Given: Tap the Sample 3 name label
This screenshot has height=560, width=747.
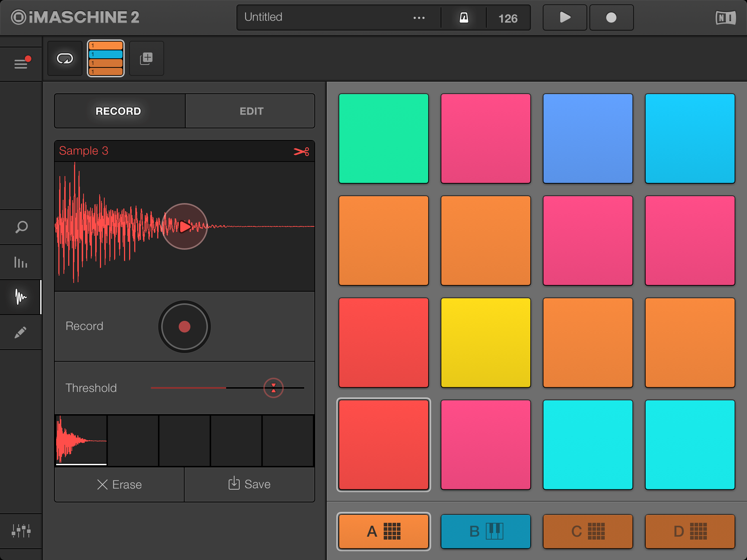Looking at the screenshot, I should (x=84, y=151).
